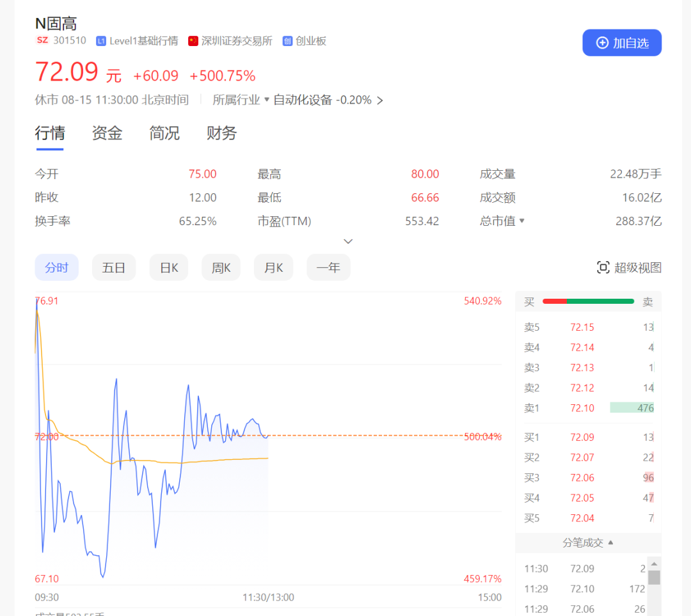Toggle the 总市值 dropdown arrow
Image resolution: width=691 pixels, height=616 pixels.
(521, 221)
